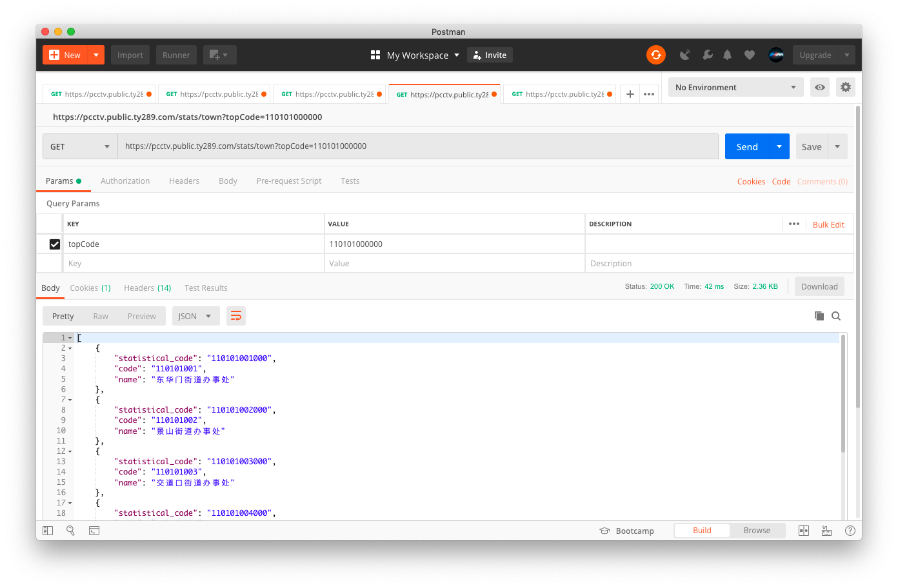Open the tab options ellipsis menu
Screen dimensions: 898x588
[x=649, y=94]
